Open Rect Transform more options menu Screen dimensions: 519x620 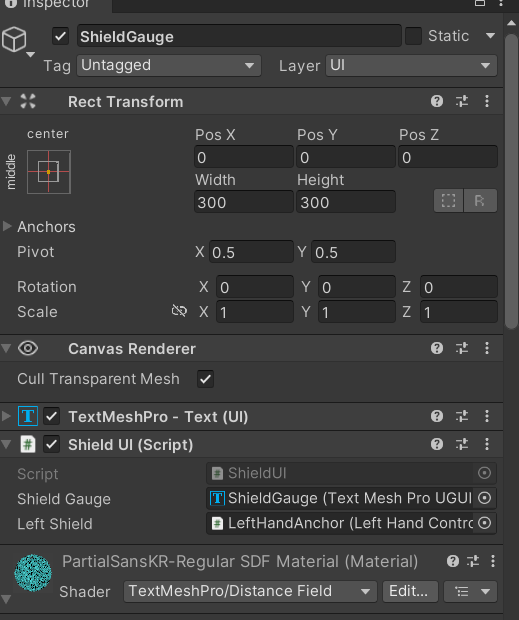[487, 101]
